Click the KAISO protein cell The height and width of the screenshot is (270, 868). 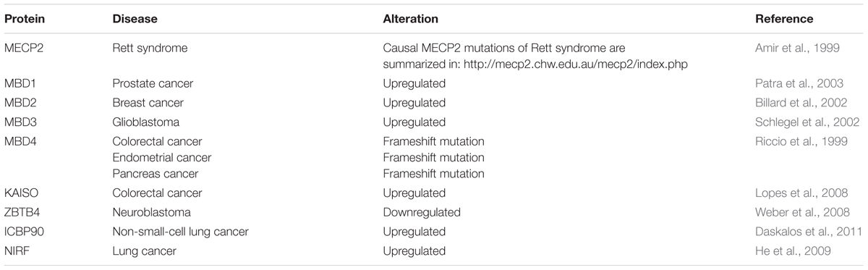[21, 193]
